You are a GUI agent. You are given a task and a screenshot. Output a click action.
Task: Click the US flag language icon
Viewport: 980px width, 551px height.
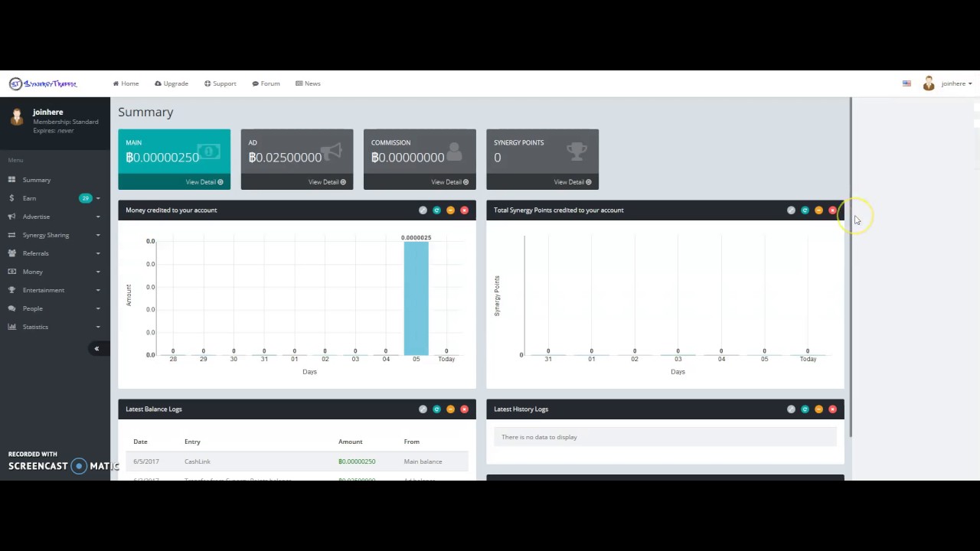(x=906, y=83)
